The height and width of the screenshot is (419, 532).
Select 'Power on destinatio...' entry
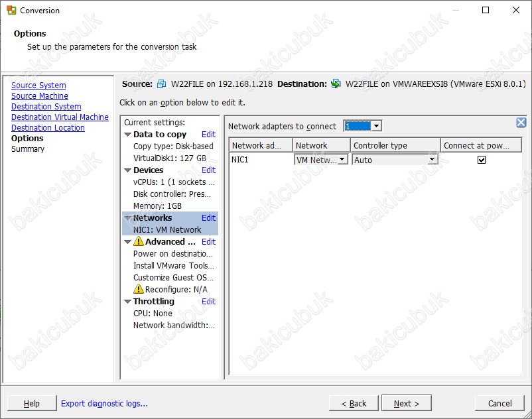point(173,253)
